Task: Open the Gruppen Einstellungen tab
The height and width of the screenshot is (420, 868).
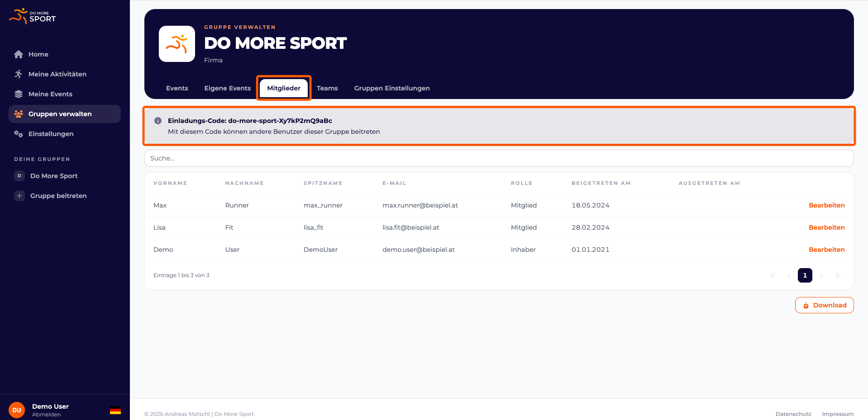Action: click(x=392, y=88)
